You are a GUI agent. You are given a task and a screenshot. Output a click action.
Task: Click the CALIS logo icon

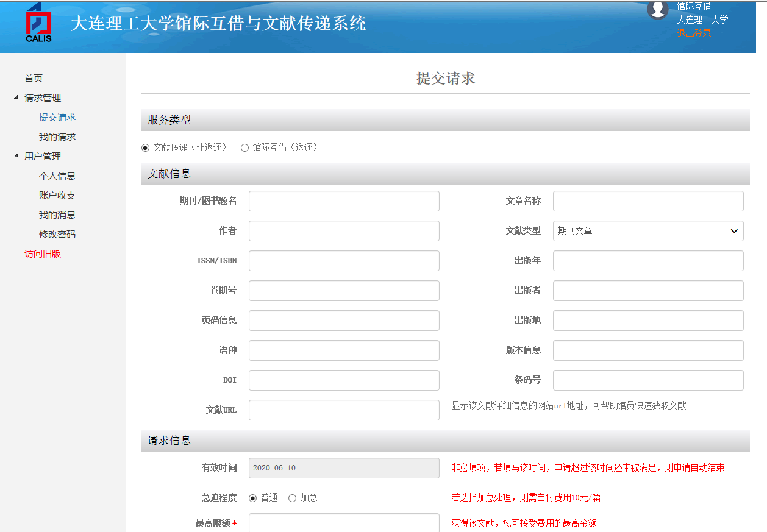pyautogui.click(x=38, y=23)
